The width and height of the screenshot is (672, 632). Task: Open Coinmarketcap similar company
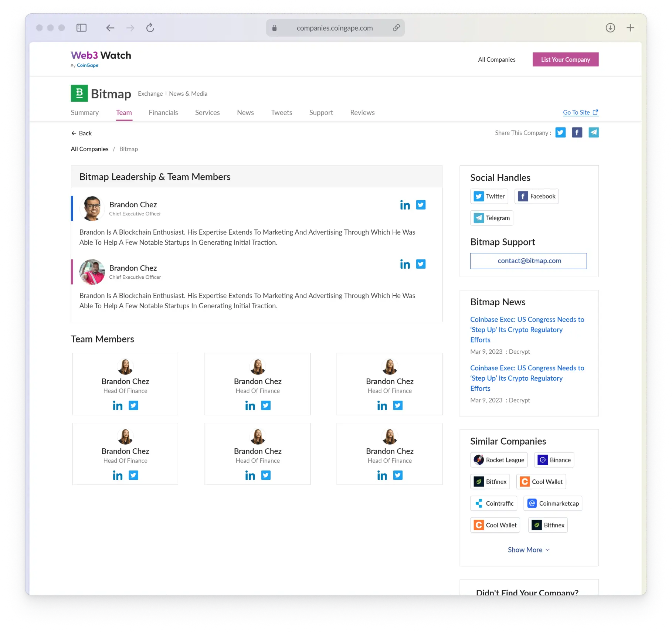(553, 503)
